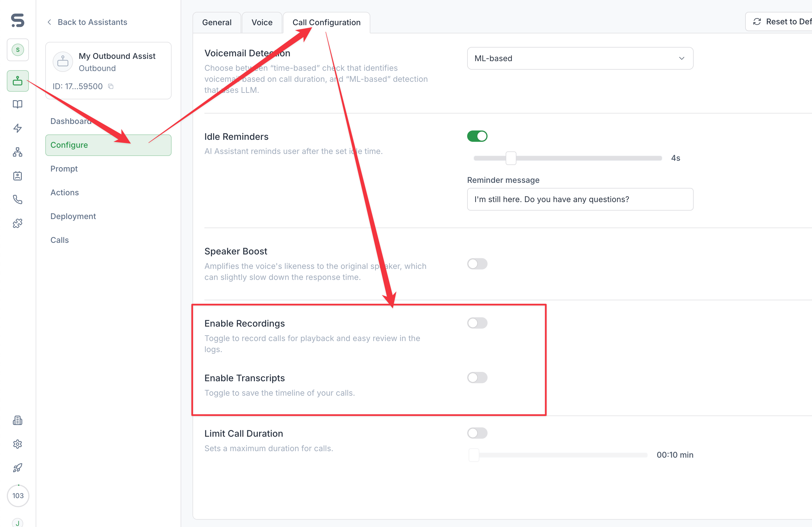Click the rocket icon in sidebar

(17, 468)
